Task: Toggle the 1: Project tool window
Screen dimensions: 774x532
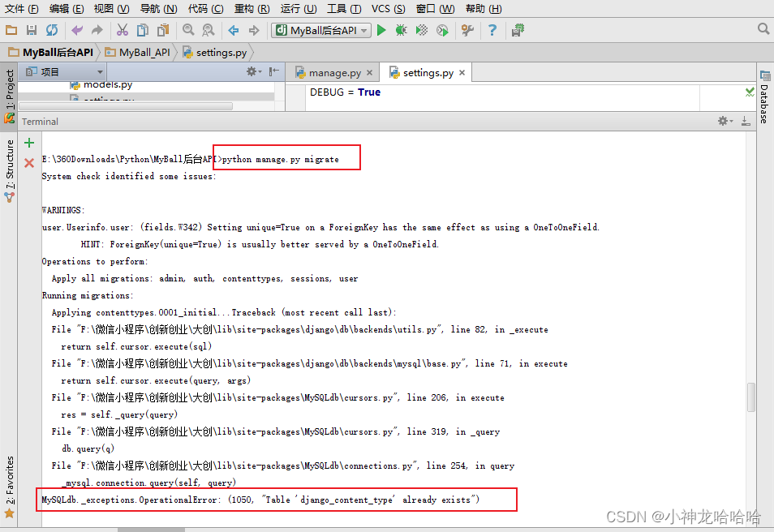Action: [x=9, y=95]
